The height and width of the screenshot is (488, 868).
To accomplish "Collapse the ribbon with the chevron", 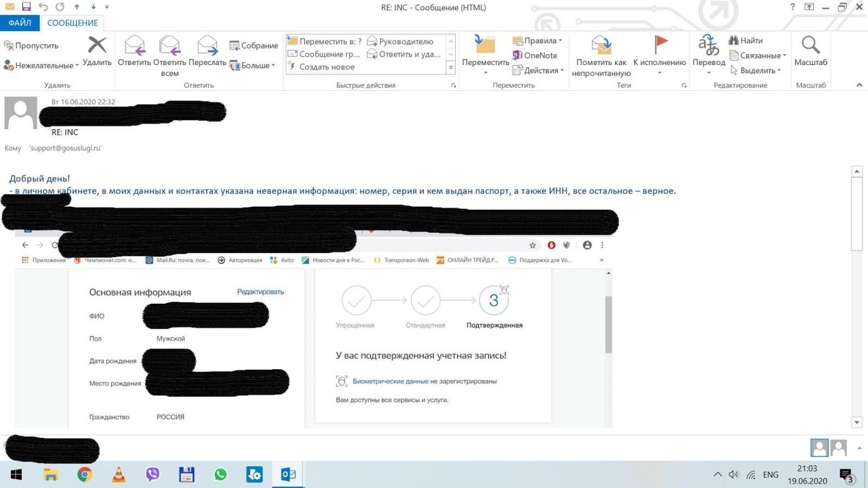I will (859, 85).
